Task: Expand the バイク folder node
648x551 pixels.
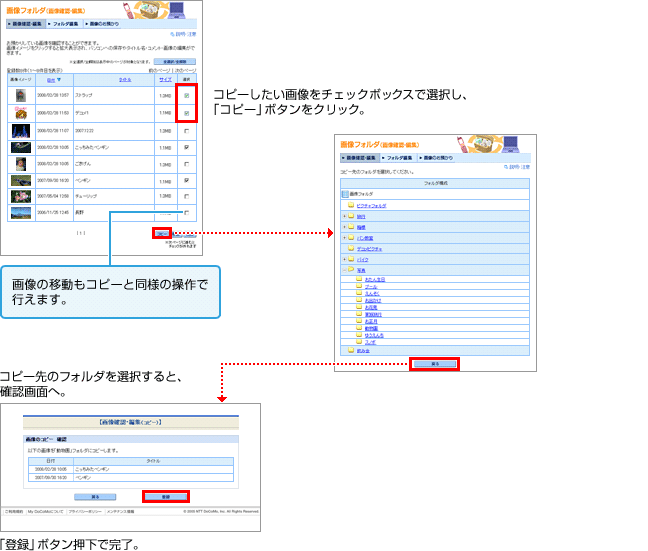Action: 344,259
